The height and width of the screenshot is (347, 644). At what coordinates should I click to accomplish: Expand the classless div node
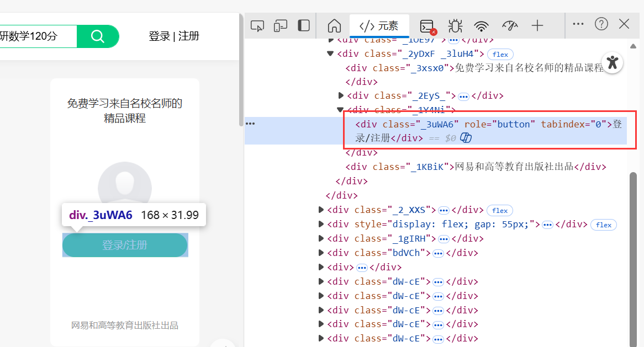[321, 267]
